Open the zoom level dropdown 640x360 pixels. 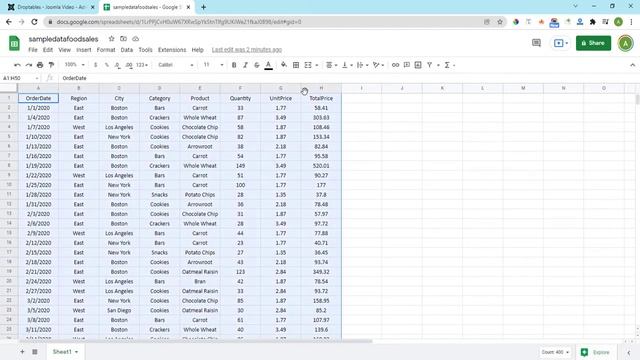tap(75, 65)
